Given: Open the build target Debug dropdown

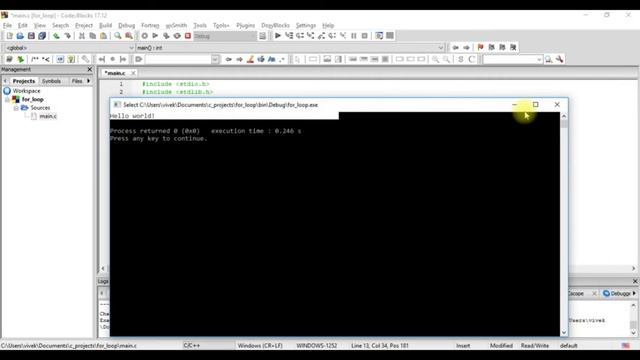Looking at the screenshot, I should [x=224, y=36].
